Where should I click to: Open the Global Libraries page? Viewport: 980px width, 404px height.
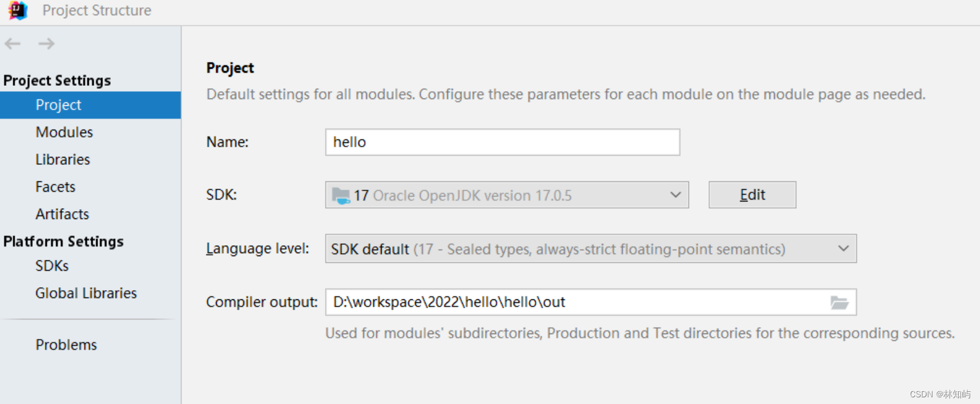tap(86, 293)
